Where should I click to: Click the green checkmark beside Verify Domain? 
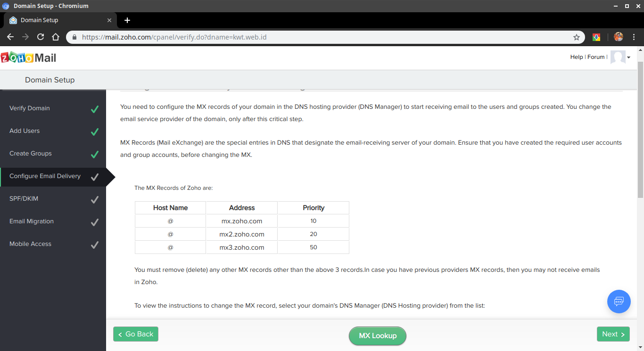[x=94, y=109]
